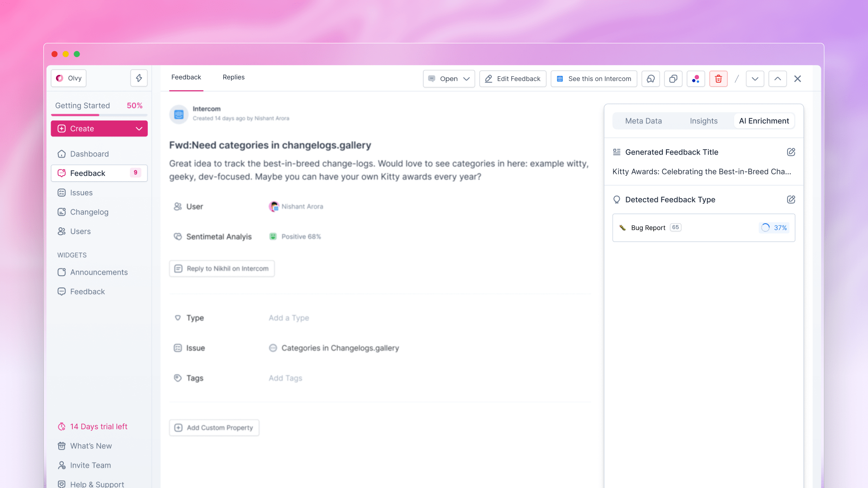Open the Olvy app menu icon
868x488 pixels.
pos(60,78)
